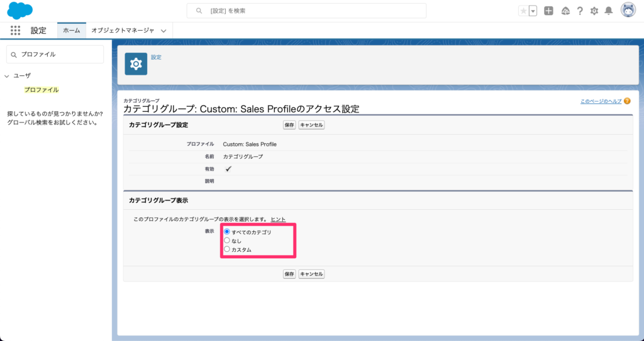The width and height of the screenshot is (644, 341).
Task: Click the Salesforce cloud logo
Action: click(x=19, y=11)
